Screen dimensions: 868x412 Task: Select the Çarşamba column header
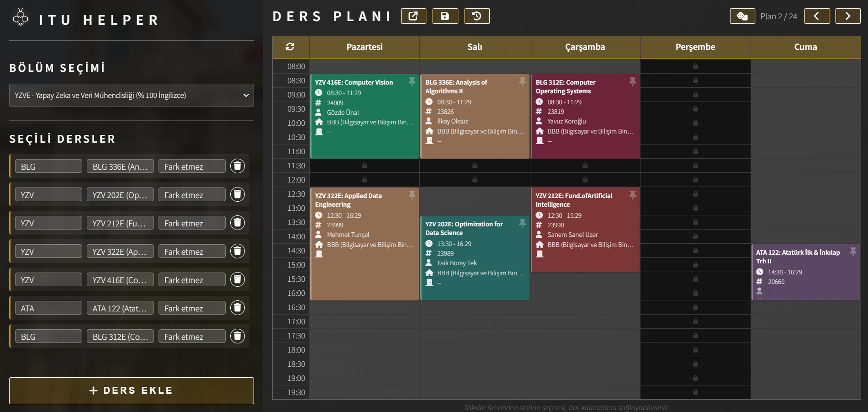585,47
